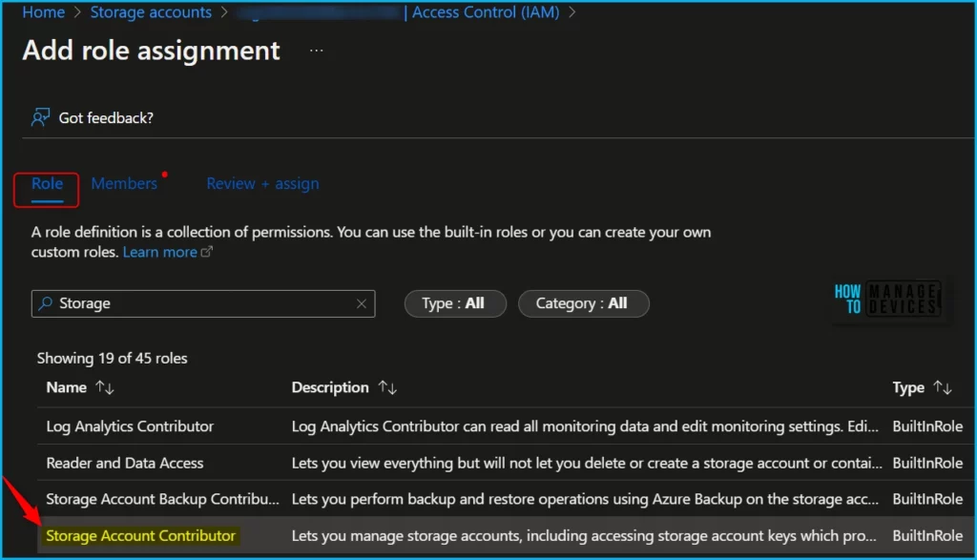Click the chevron after Storage accounts breadcrumb
977x560 pixels.
click(x=224, y=12)
